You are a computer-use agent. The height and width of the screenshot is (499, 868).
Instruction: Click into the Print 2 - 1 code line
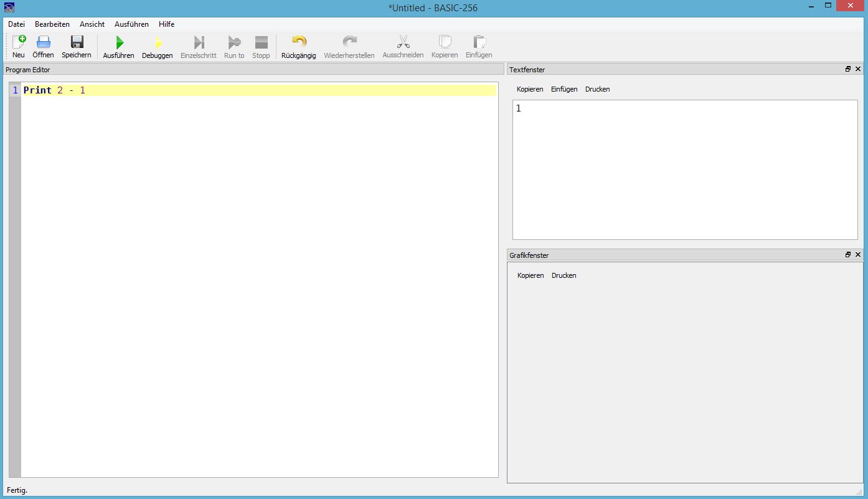259,90
